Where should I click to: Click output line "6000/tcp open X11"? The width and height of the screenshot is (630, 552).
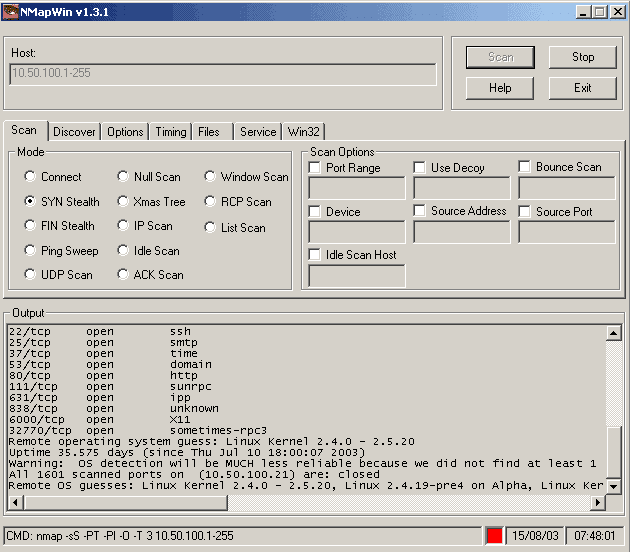point(100,419)
